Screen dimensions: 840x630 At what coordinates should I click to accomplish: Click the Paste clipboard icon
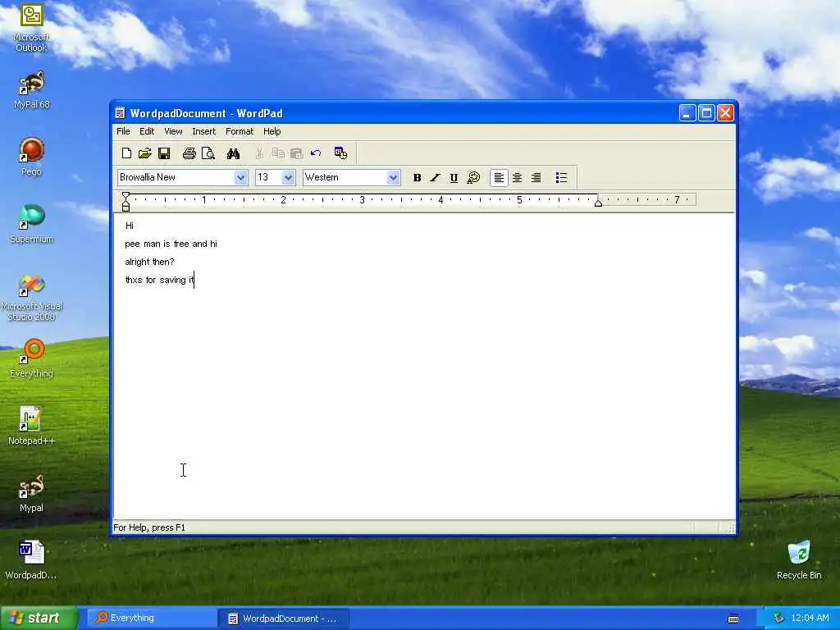(x=296, y=153)
